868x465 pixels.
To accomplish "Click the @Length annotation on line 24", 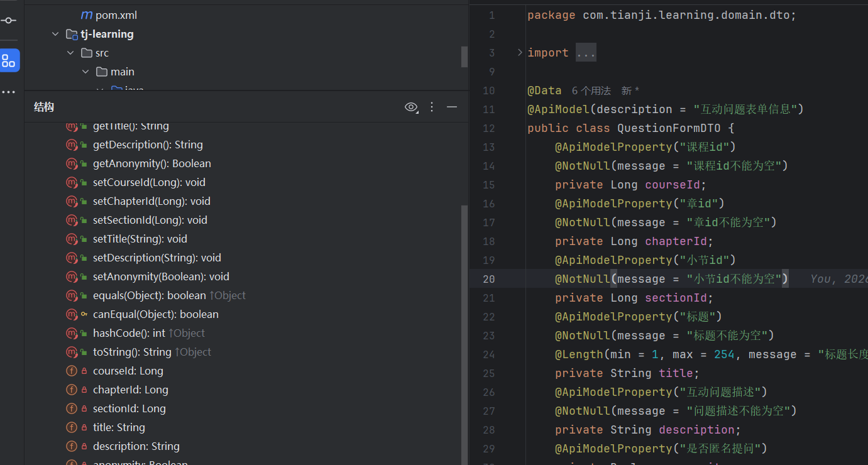I will tap(579, 354).
